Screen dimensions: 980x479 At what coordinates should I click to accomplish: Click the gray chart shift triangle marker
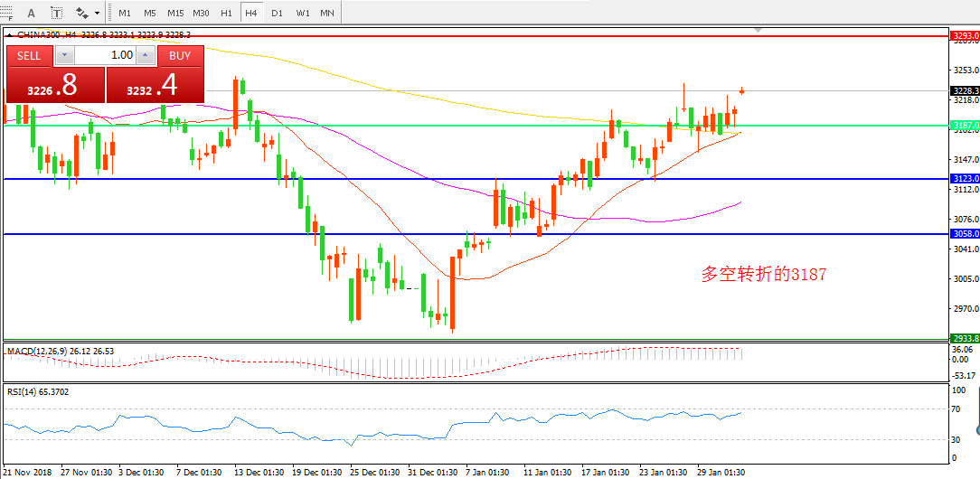coord(759,31)
